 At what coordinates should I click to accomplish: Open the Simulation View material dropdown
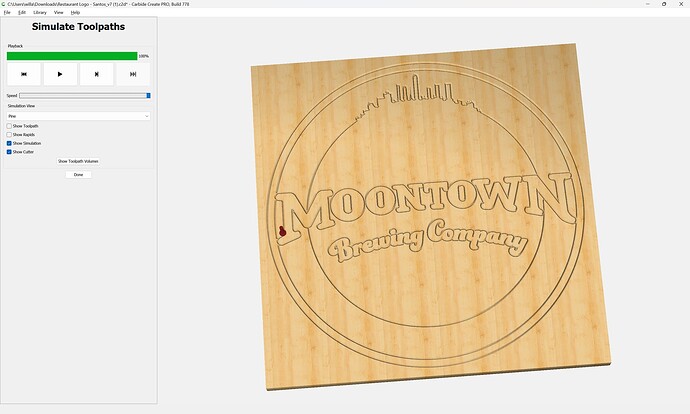(78, 116)
